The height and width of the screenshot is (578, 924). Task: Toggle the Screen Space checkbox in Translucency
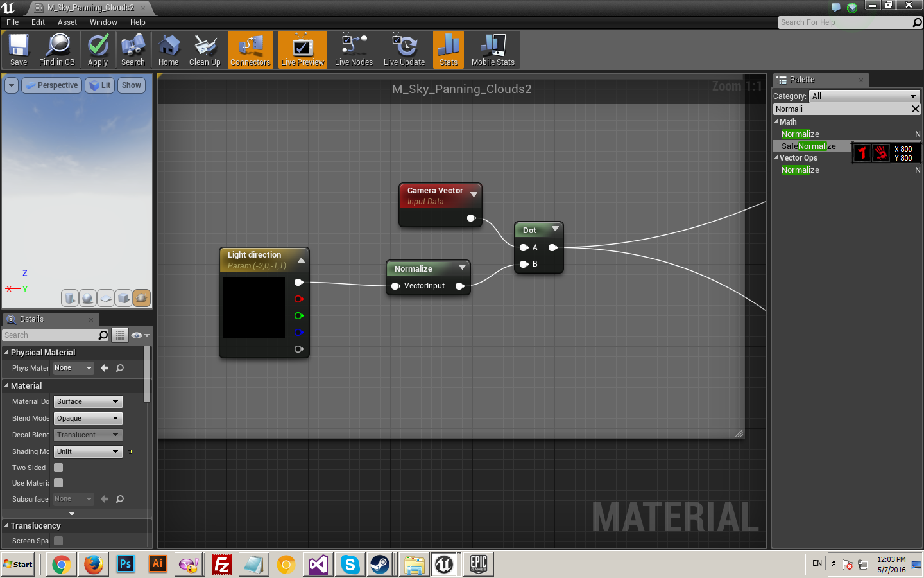(58, 541)
